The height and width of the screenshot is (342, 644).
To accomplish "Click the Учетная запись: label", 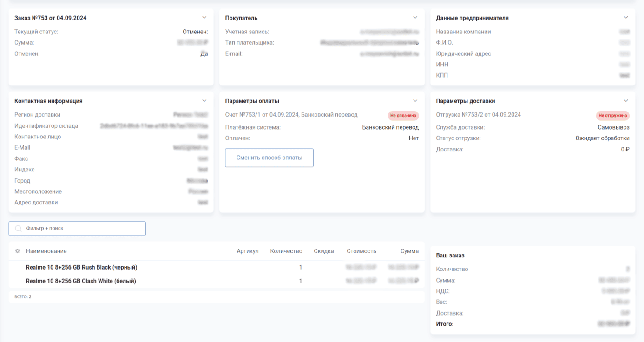I will click(x=247, y=32).
